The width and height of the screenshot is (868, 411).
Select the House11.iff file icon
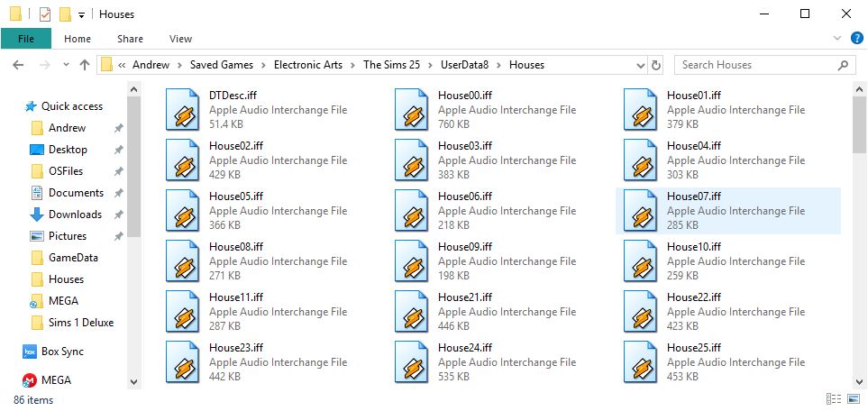183,311
